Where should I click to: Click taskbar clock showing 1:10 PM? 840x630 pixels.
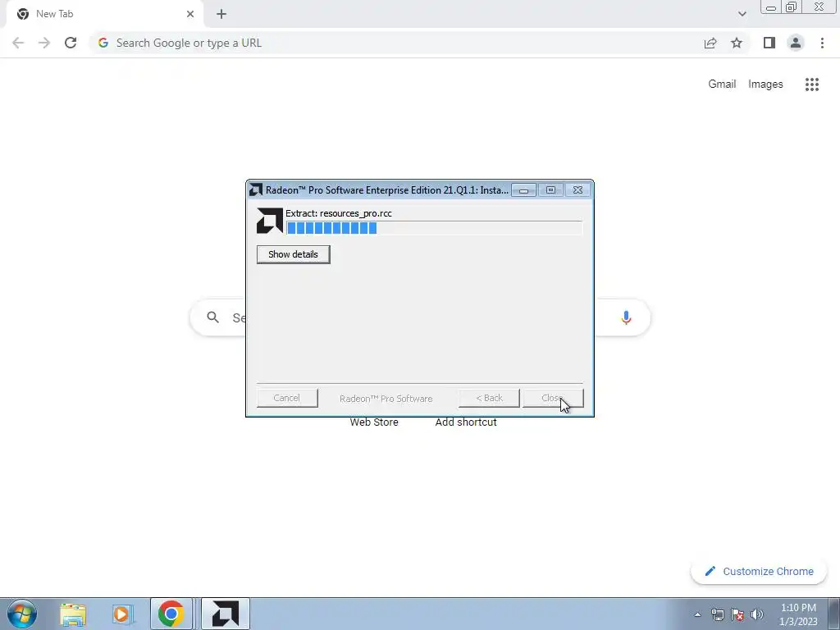point(798,614)
